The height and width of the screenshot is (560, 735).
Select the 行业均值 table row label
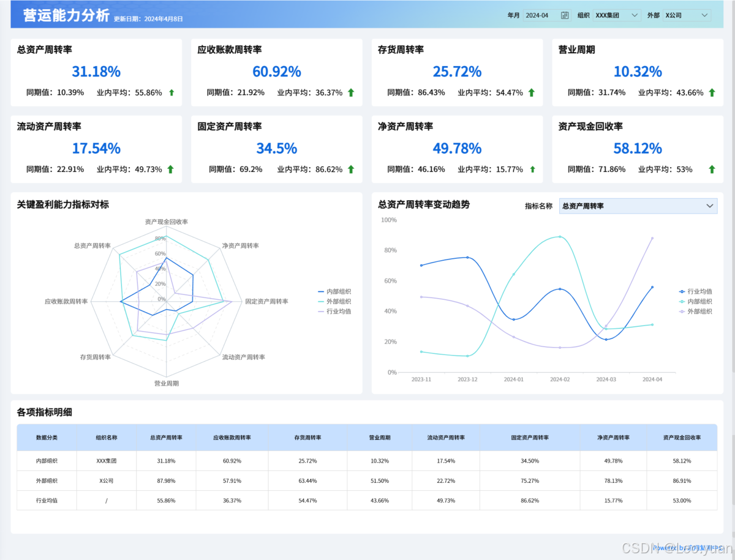click(47, 500)
